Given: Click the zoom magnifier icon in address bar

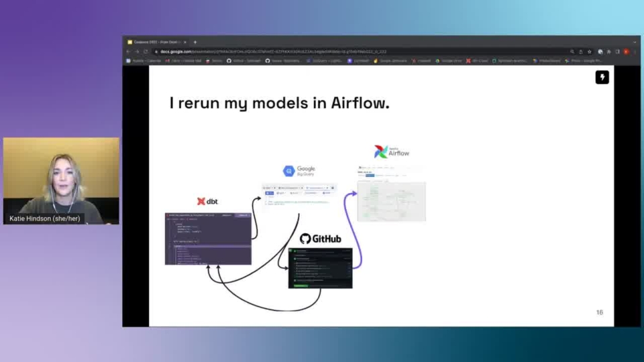Looking at the screenshot, I should point(572,52).
